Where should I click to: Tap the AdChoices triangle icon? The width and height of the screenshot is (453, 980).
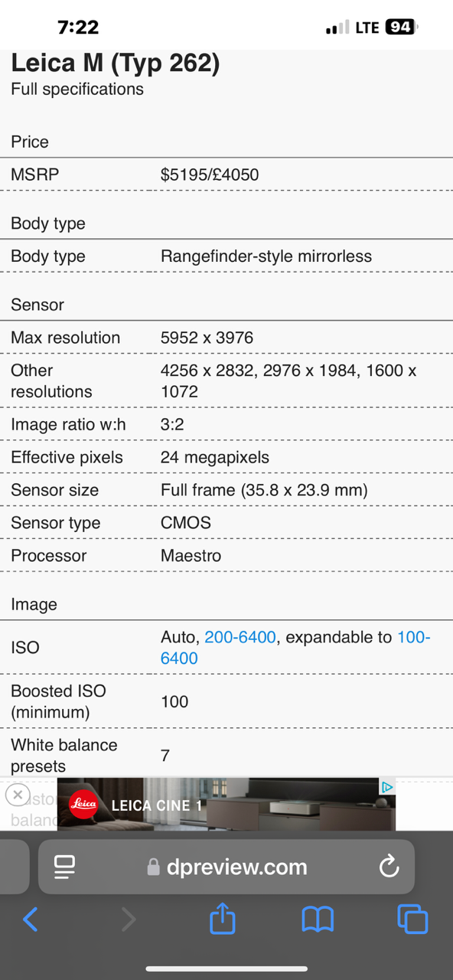[x=388, y=787]
